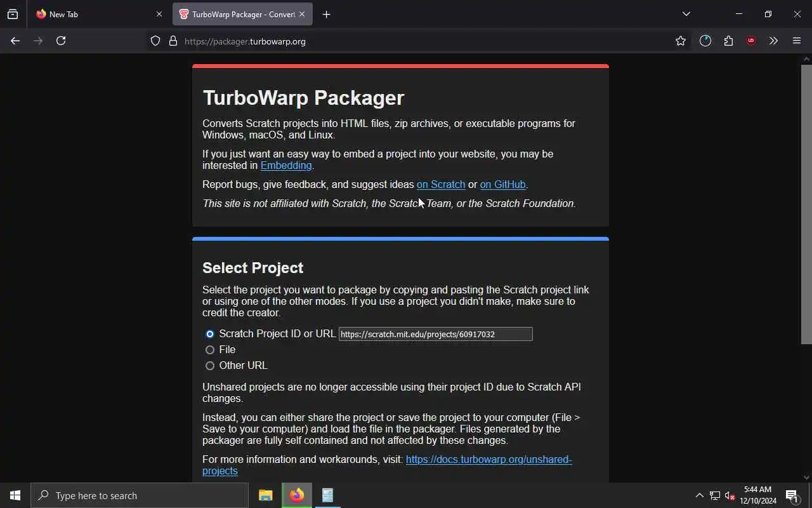Choose the File radio option
The image size is (812, 508).
click(210, 350)
